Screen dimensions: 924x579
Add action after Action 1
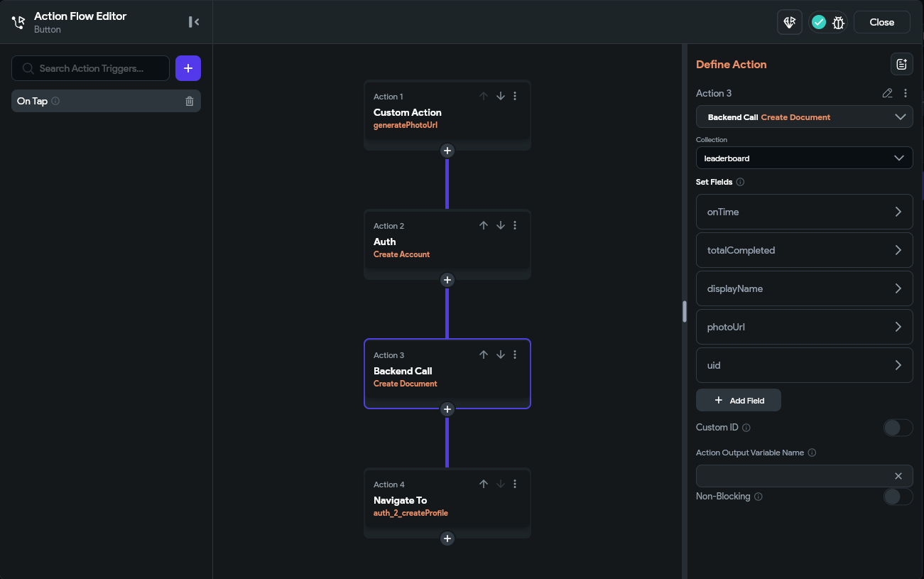[447, 151]
